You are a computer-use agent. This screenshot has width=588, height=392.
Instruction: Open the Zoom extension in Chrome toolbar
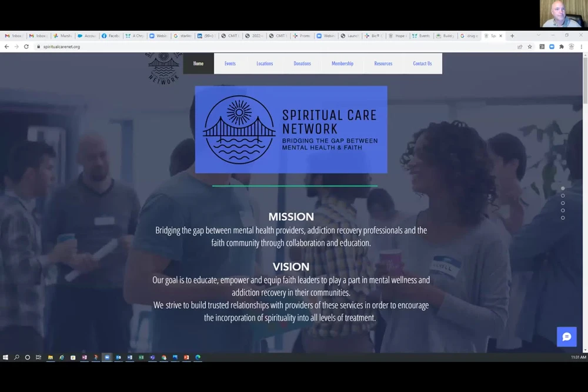coord(552,46)
